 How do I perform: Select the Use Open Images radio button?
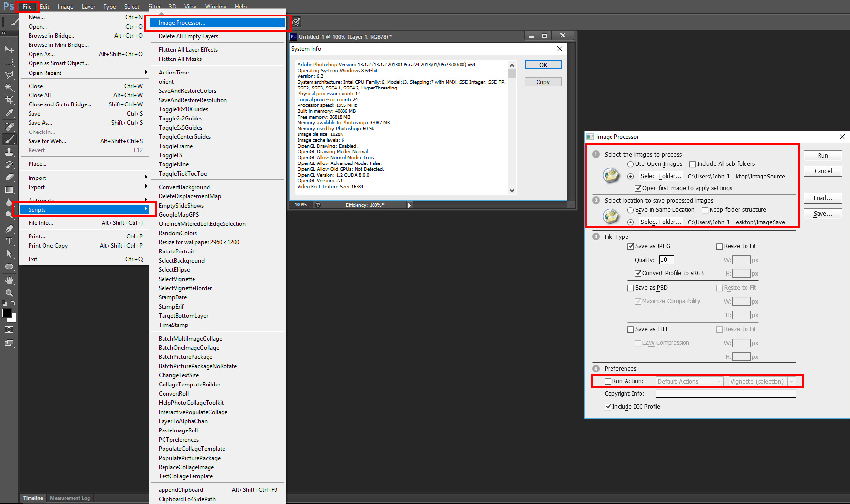[630, 164]
